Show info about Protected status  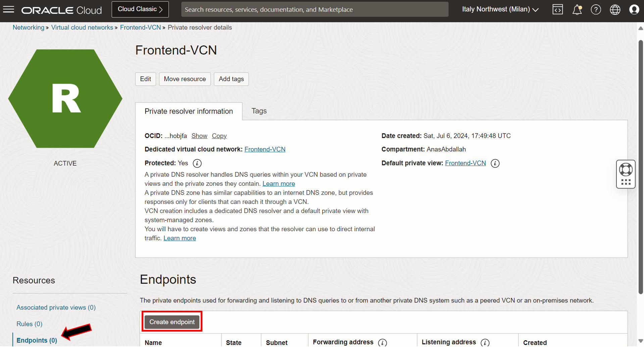(x=197, y=163)
